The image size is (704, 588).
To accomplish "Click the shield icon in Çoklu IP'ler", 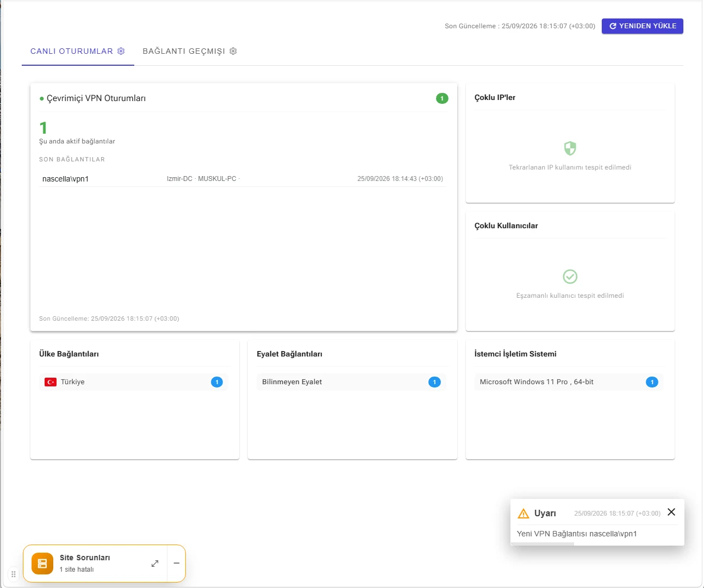I will click(x=570, y=148).
